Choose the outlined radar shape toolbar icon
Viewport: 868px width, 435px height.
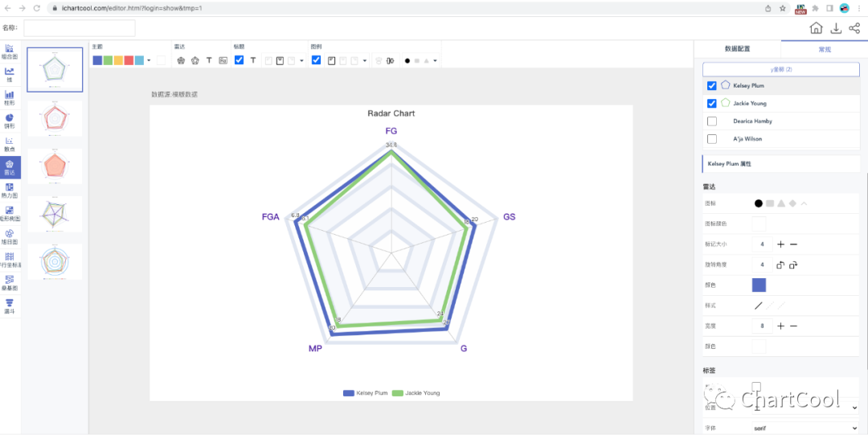click(194, 60)
